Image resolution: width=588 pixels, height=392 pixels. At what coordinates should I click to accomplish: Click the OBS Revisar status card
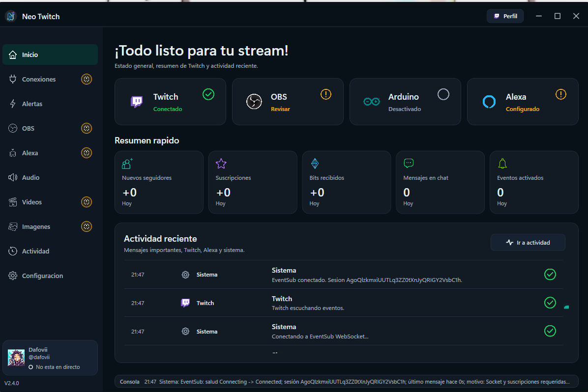(288, 102)
